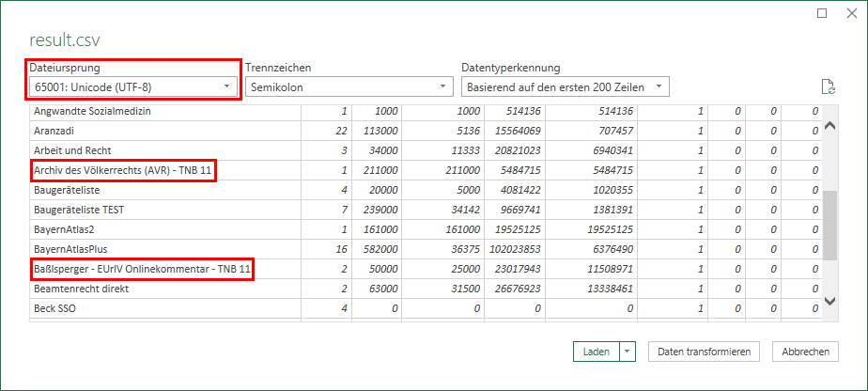
Task: Click the scroll up arrow of preview
Action: tap(829, 126)
